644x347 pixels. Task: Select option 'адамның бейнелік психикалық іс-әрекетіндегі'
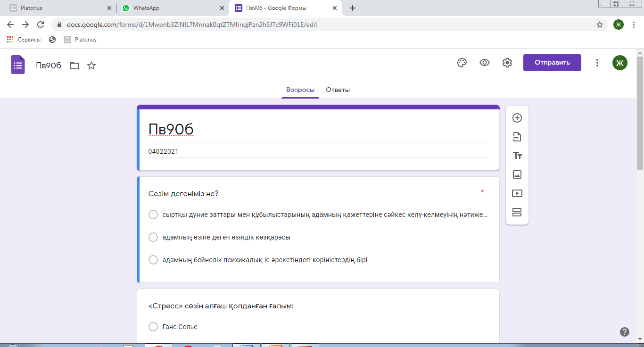[153, 260]
